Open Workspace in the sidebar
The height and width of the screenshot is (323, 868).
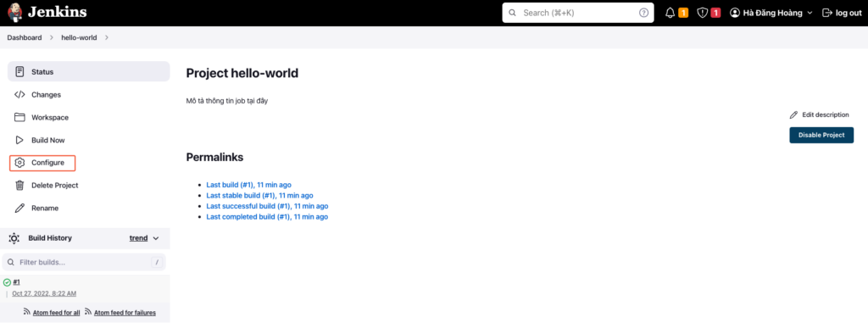tap(50, 118)
